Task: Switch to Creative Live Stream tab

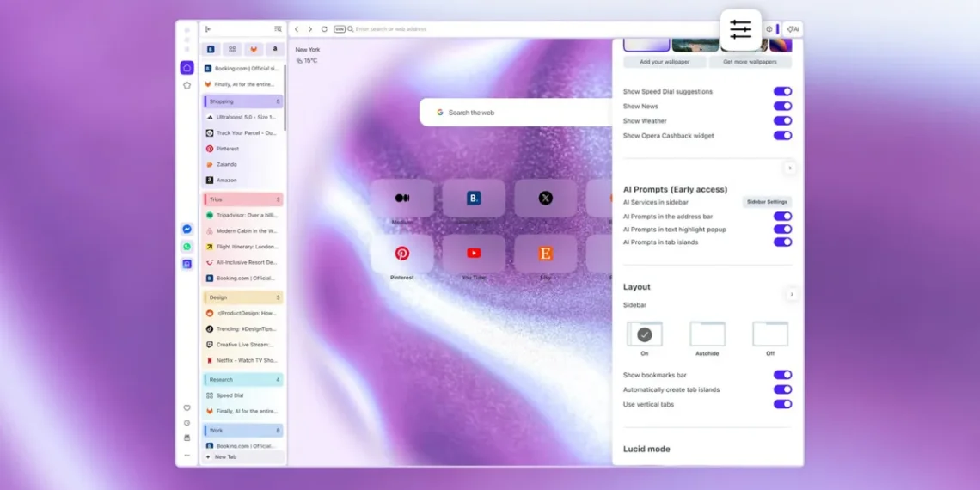Action: click(x=243, y=345)
